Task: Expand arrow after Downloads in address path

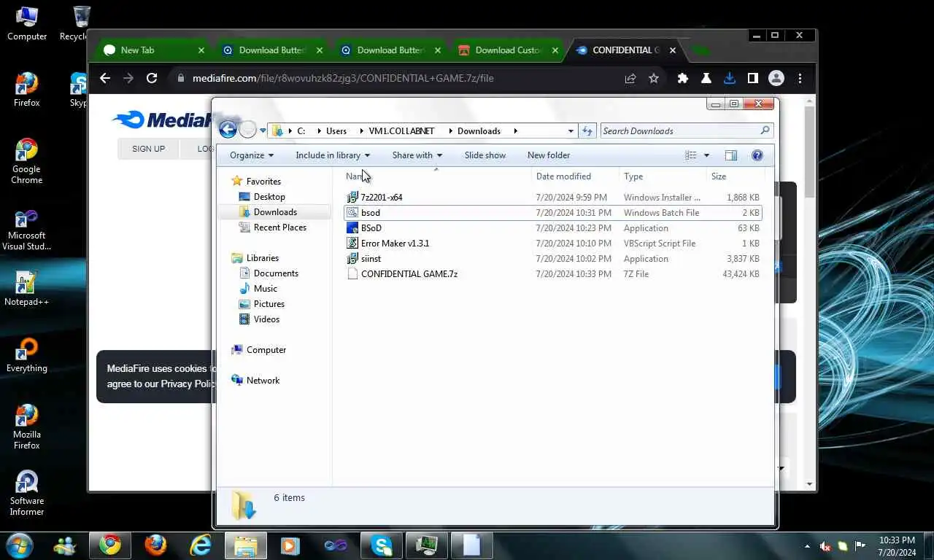Action: [x=515, y=131]
